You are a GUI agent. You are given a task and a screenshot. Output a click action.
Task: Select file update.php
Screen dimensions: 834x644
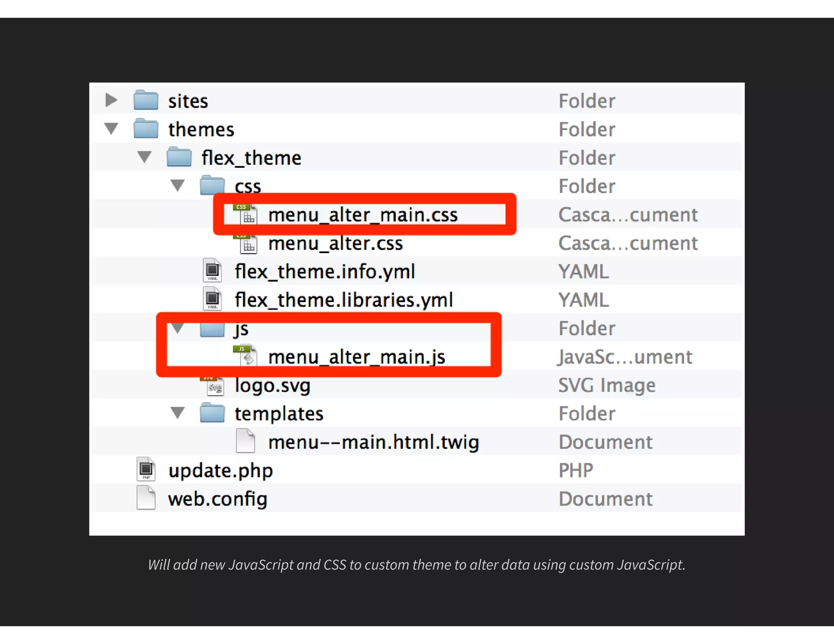pyautogui.click(x=220, y=471)
